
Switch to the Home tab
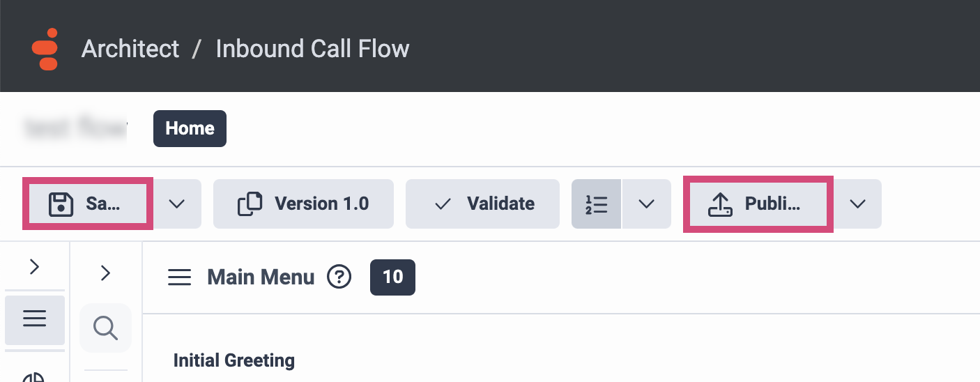[190, 128]
